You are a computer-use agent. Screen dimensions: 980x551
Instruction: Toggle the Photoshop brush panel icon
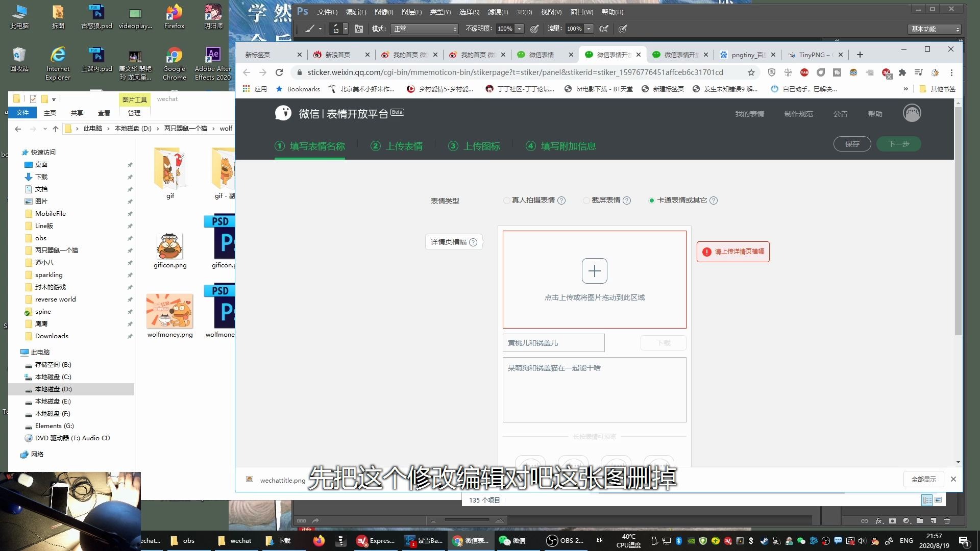tap(359, 29)
